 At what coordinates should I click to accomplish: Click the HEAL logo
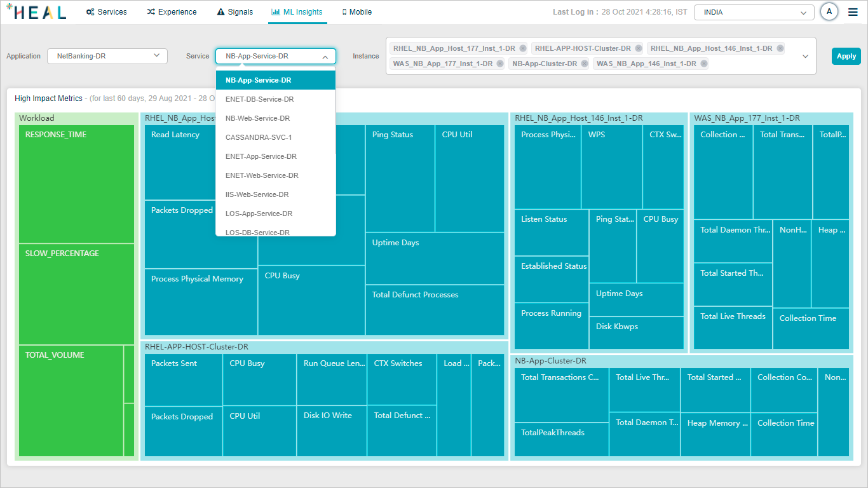(x=36, y=12)
